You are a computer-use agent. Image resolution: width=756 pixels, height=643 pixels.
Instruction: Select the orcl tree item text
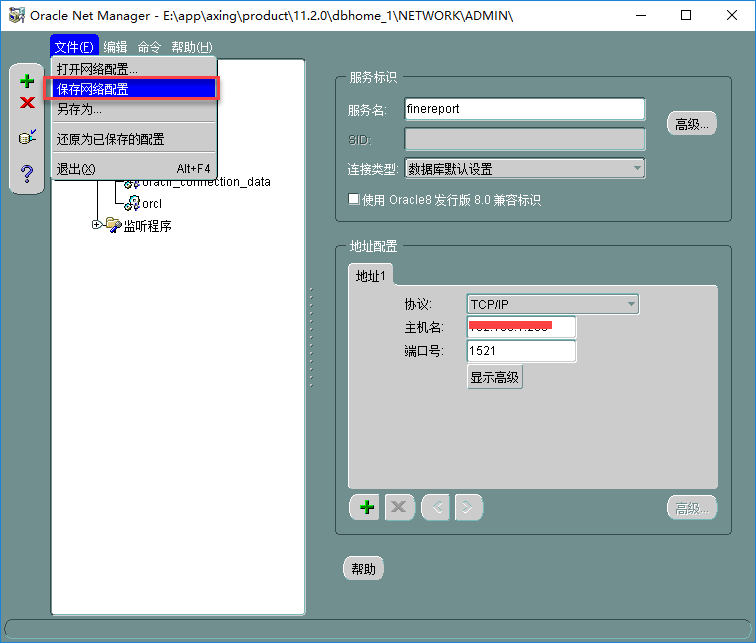[x=152, y=204]
